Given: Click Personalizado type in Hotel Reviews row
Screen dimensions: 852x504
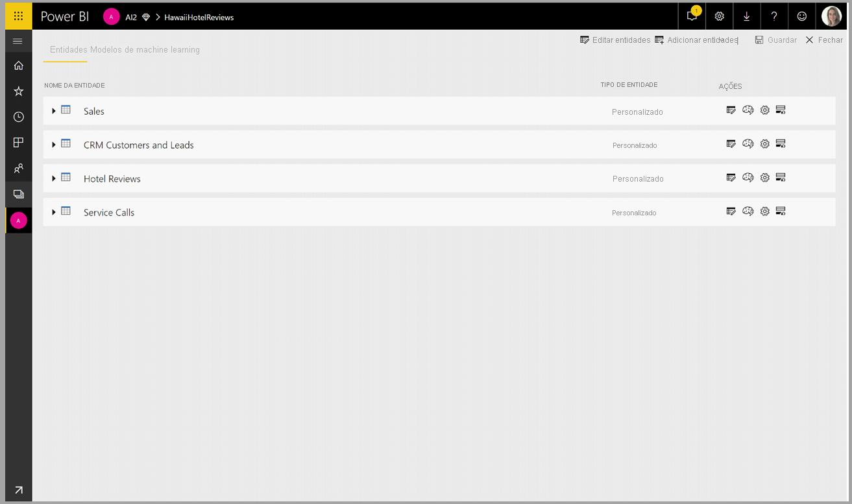Looking at the screenshot, I should coord(638,179).
